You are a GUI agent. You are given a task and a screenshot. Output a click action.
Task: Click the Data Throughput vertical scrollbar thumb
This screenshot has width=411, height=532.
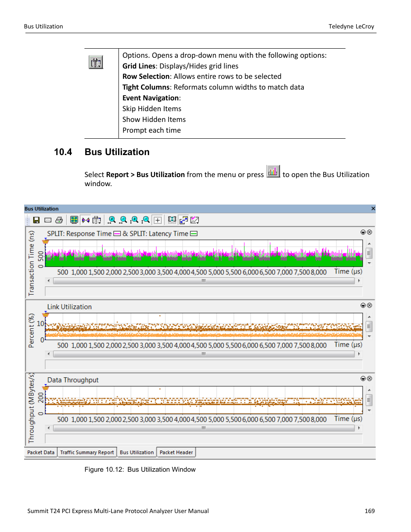[369, 400]
